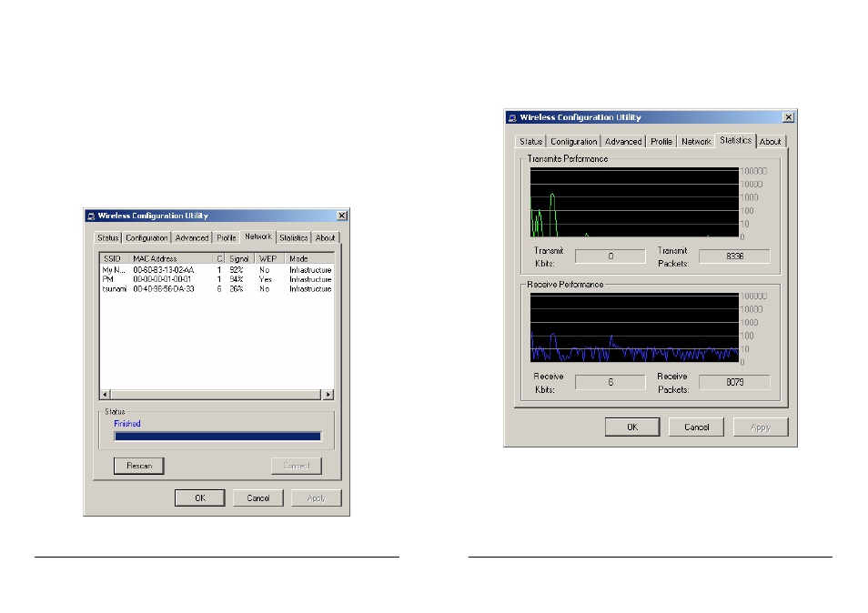Open Advanced tab in Statistics window
The height and width of the screenshot is (613, 868).
point(623,142)
